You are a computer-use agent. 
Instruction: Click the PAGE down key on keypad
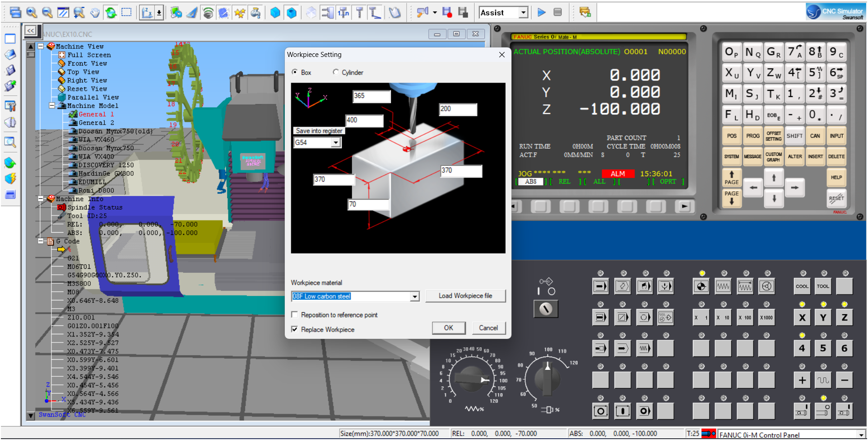pos(732,198)
